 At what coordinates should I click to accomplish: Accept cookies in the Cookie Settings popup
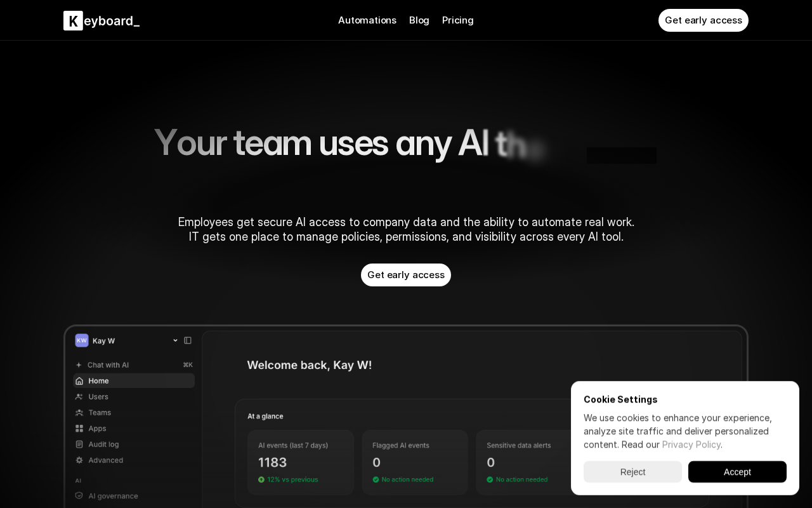tap(737, 472)
